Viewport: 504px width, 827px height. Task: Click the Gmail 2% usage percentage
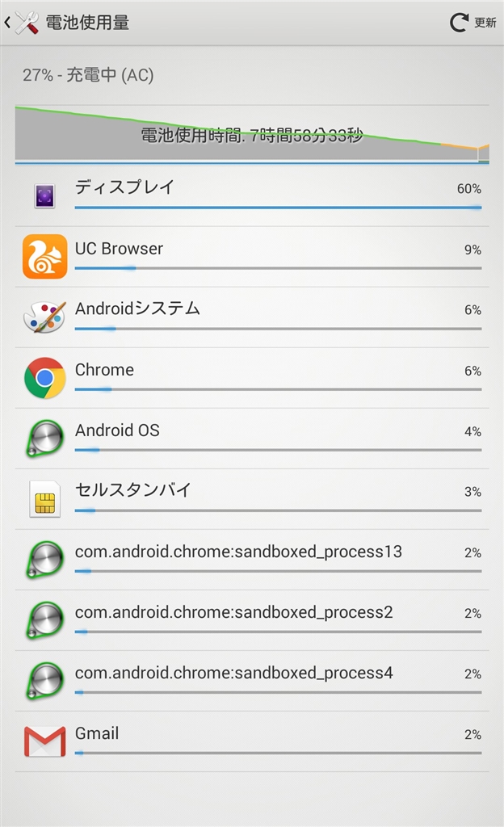(472, 734)
